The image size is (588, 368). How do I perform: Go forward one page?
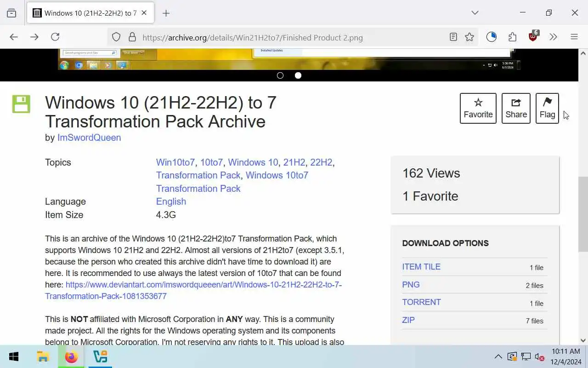34,37
